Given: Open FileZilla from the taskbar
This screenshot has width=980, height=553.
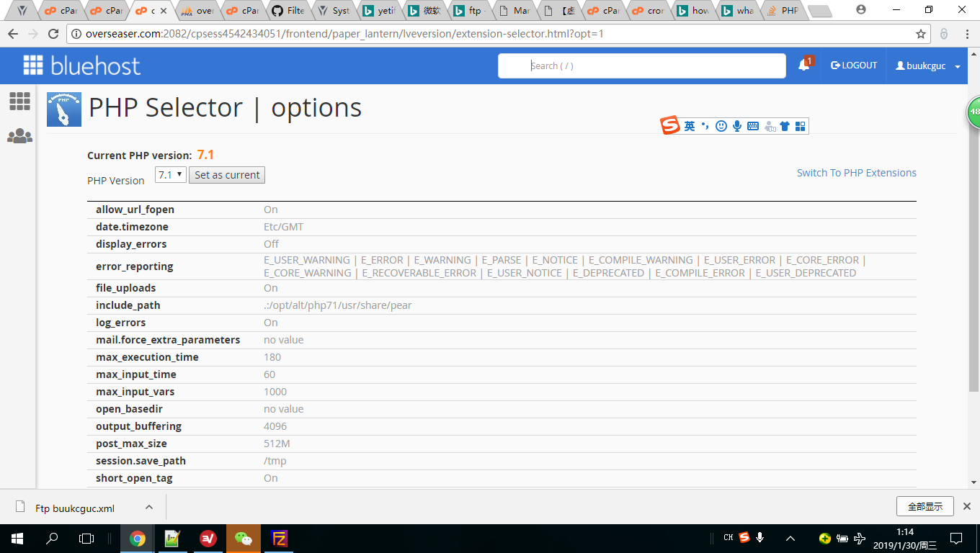Looking at the screenshot, I should pos(279,538).
